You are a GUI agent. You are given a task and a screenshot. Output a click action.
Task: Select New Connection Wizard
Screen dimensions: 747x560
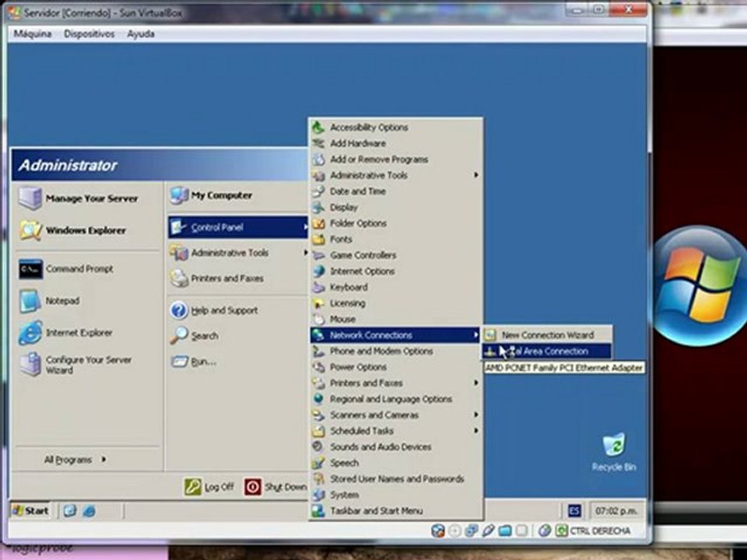tap(547, 334)
